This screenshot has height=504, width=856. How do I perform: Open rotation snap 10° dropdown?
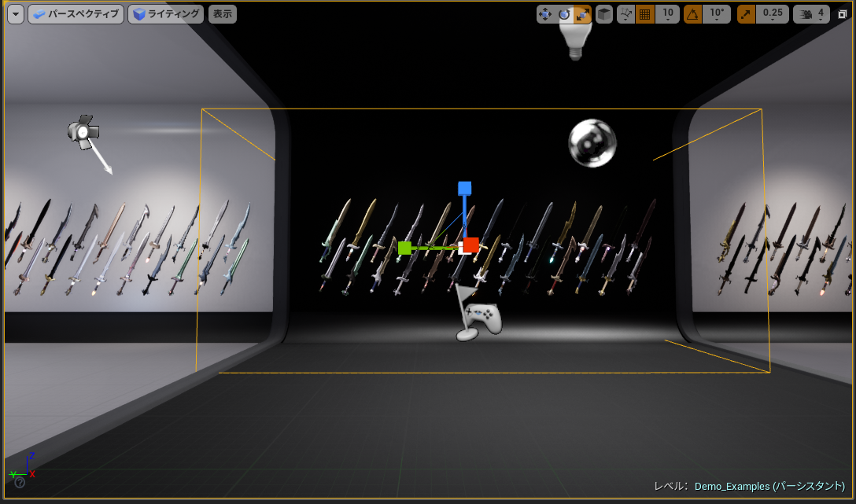[x=717, y=15]
